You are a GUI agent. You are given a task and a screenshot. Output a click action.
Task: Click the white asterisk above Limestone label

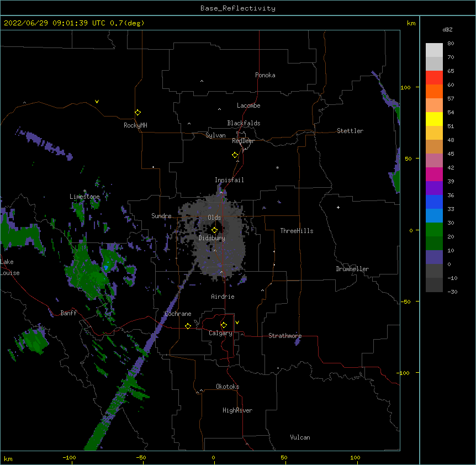85,191
